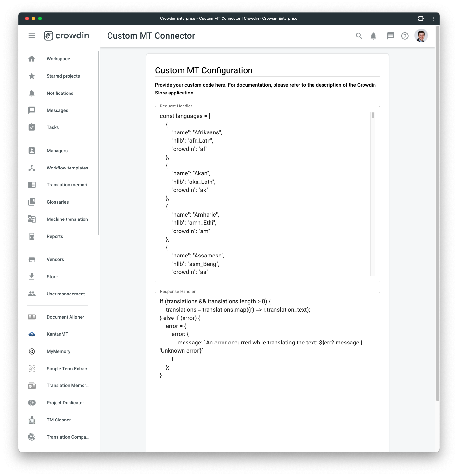Select Glossaries in the sidebar

tap(57, 202)
